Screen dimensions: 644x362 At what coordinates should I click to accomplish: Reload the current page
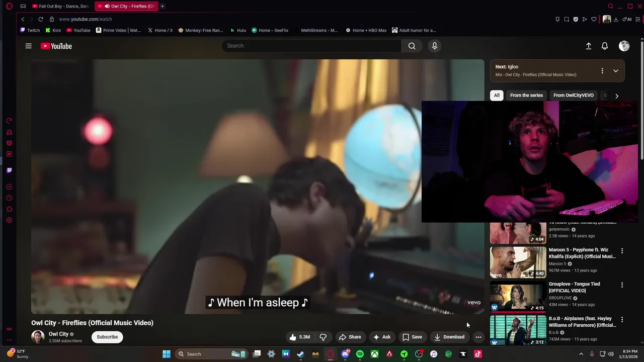coord(41,19)
